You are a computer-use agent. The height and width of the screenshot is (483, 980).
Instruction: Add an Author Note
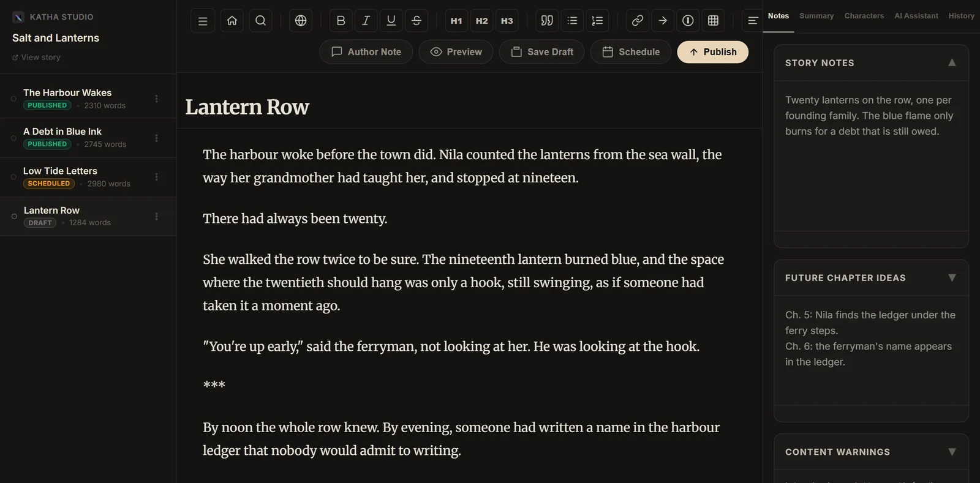pos(366,52)
